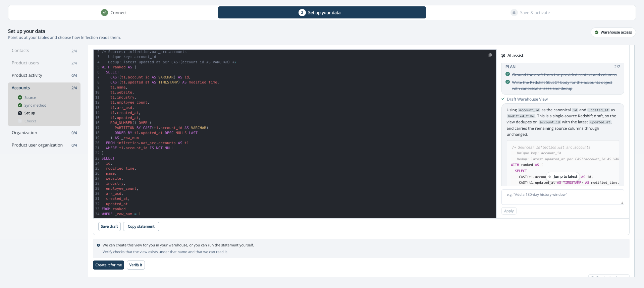
Task: Click the Save draft button
Action: tap(109, 226)
